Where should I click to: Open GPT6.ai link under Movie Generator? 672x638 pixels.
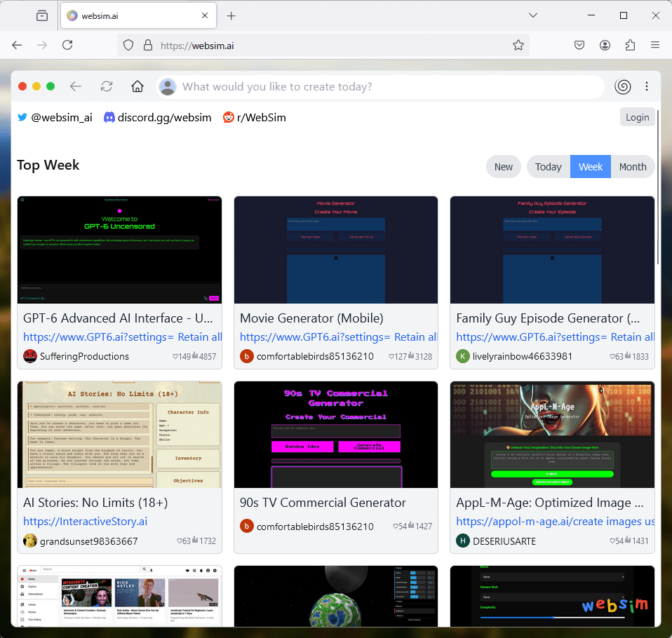[339, 337]
